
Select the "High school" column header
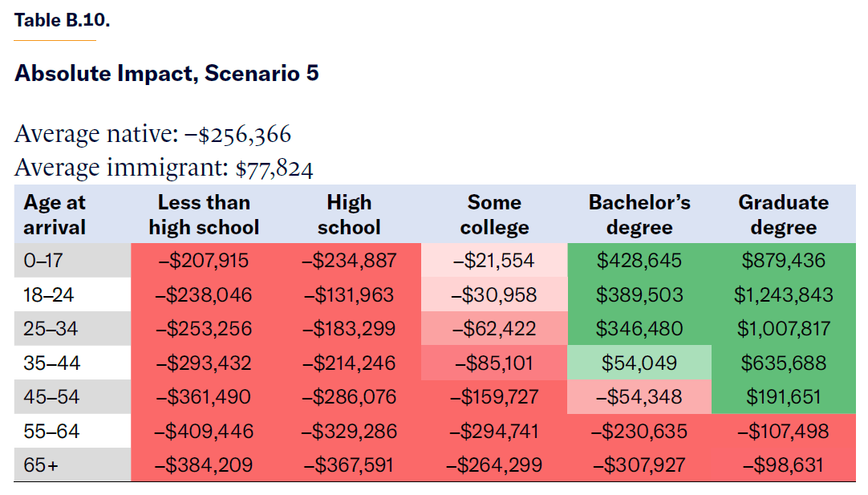tap(349, 215)
